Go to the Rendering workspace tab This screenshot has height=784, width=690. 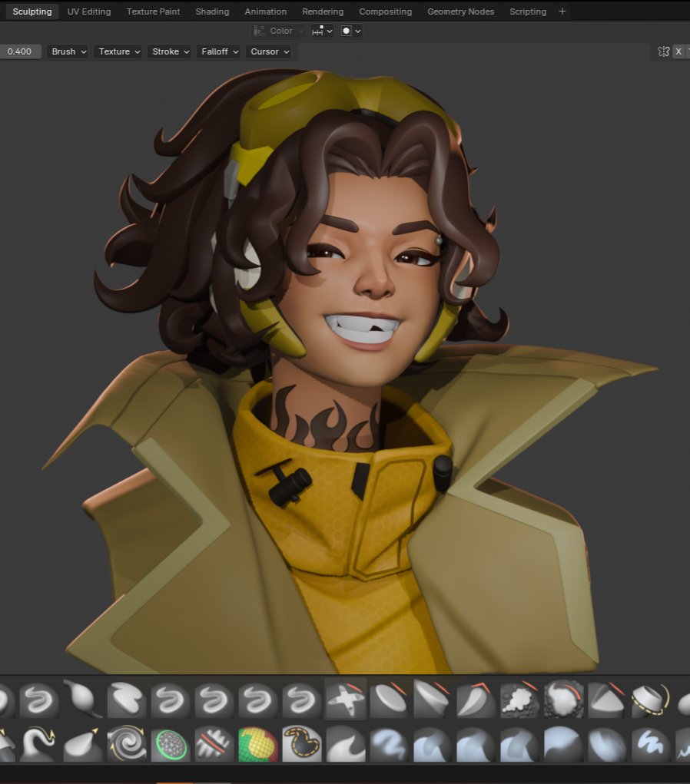pos(323,12)
